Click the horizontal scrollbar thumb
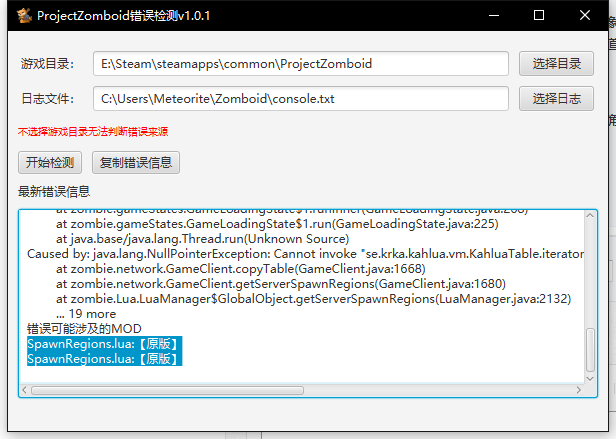This screenshot has width=616, height=439. (x=167, y=390)
